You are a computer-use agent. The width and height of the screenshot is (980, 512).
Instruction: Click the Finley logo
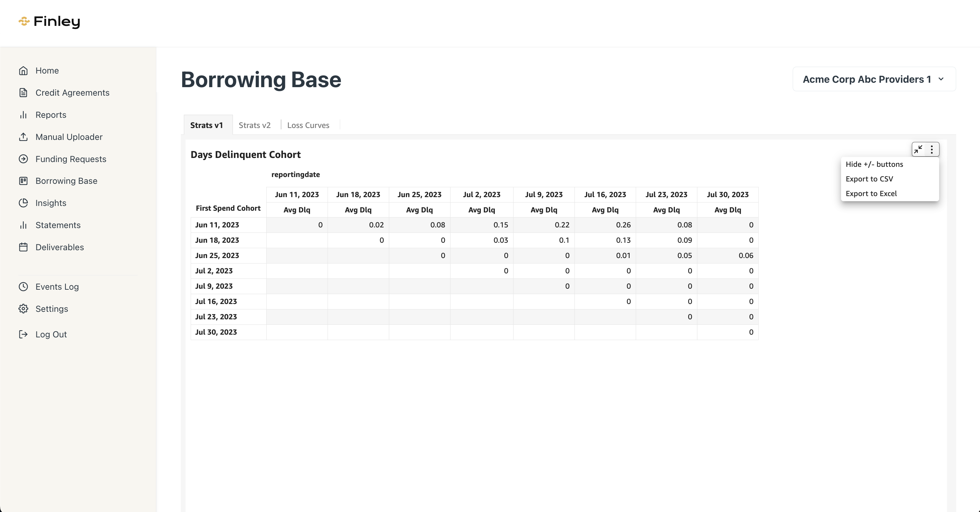49,22
